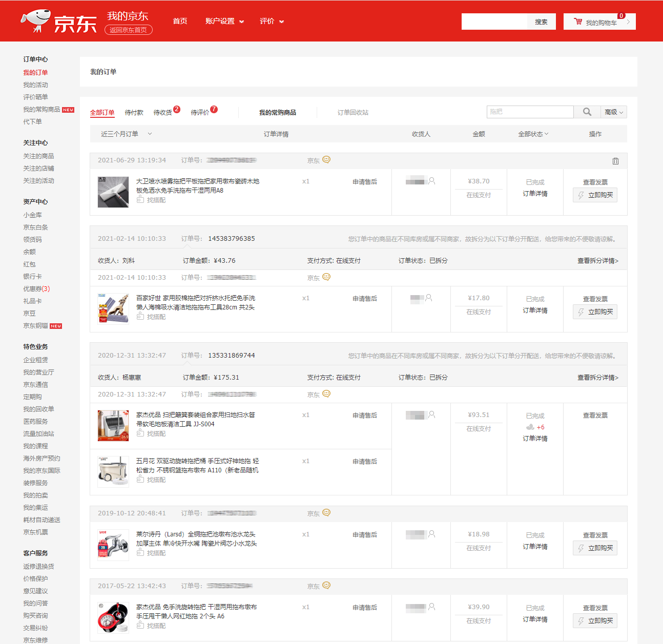Select the 全部订单 tab
The image size is (663, 644).
click(x=102, y=112)
